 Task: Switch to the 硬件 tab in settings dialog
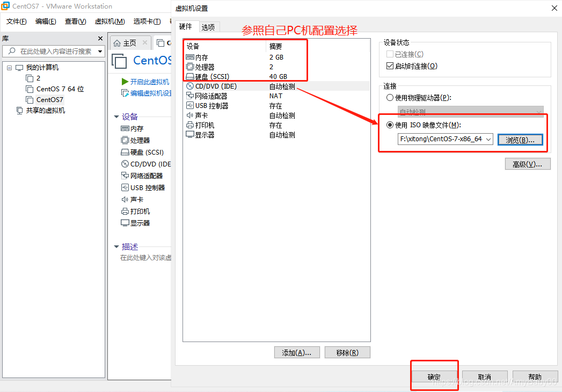186,26
